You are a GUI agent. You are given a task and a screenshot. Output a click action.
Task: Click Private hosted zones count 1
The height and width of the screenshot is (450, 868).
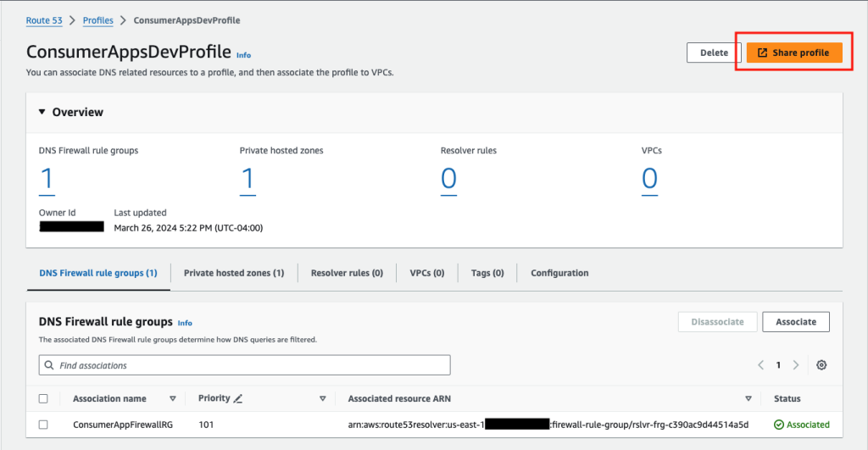(x=248, y=180)
